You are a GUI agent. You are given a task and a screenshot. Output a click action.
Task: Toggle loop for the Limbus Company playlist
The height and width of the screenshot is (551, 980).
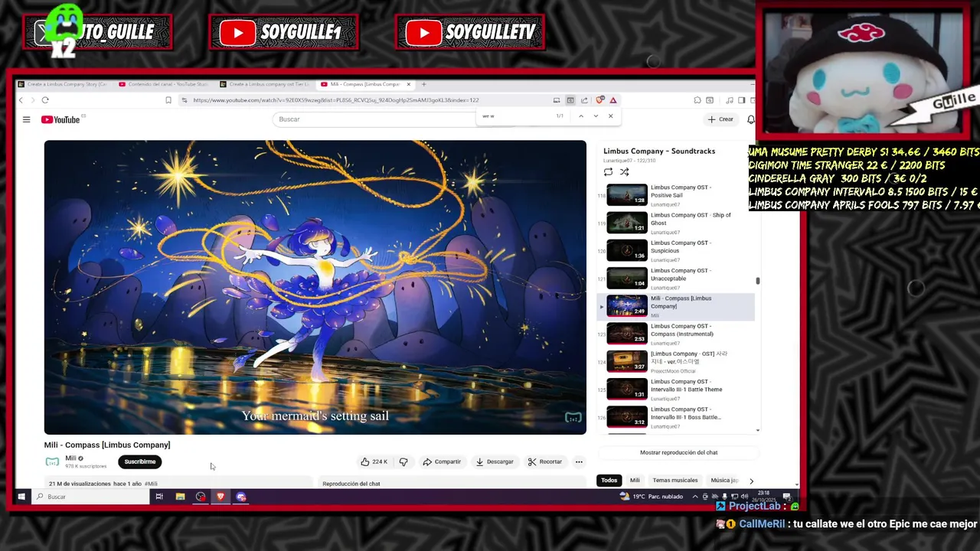608,172
